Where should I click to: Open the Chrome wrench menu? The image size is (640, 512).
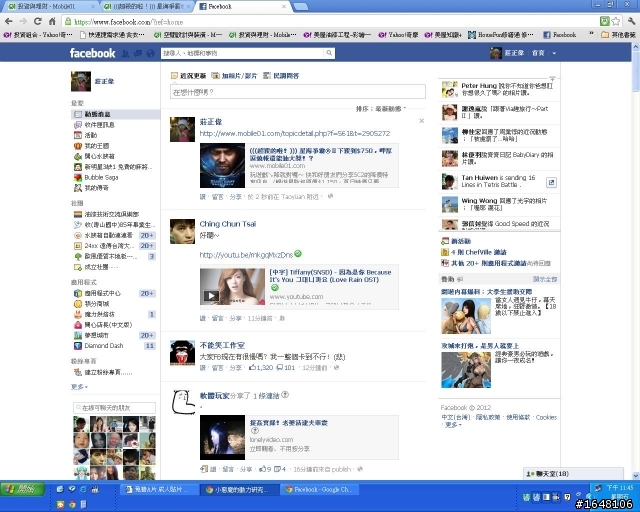pos(631,21)
